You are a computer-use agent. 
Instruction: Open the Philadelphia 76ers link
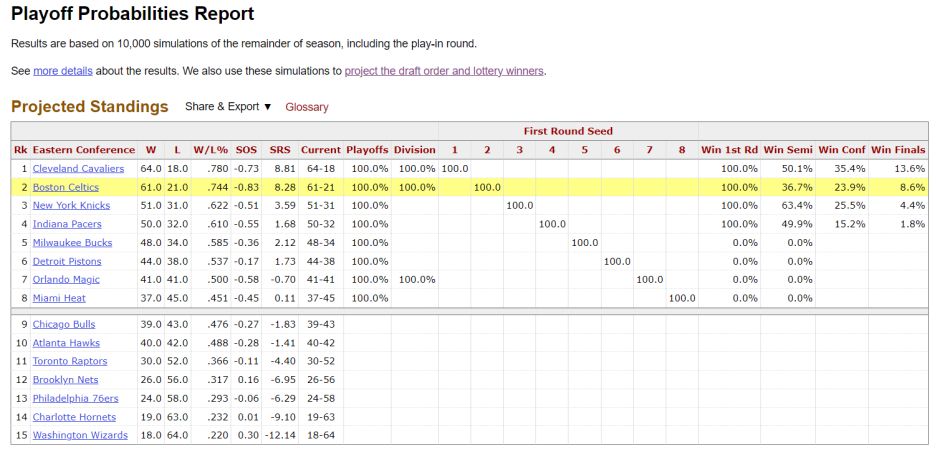click(76, 398)
